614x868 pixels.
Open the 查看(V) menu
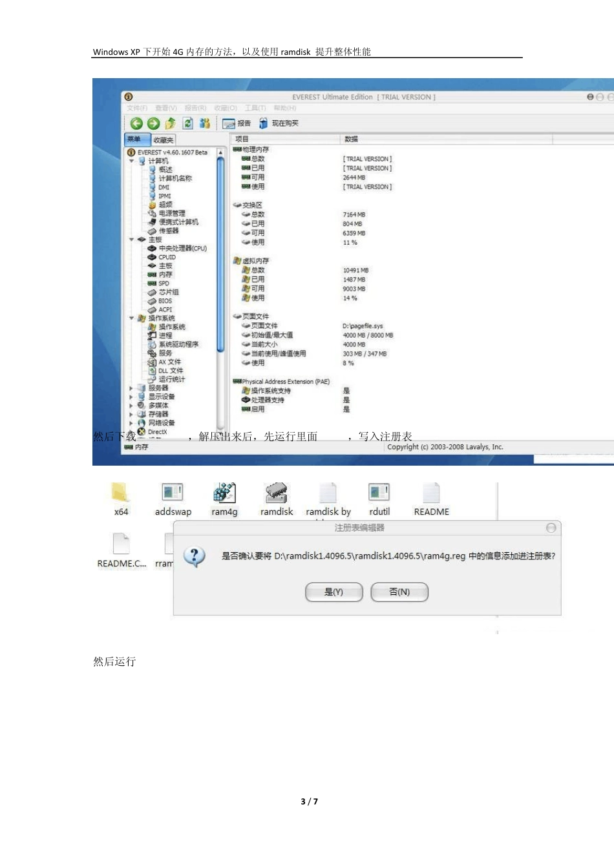click(x=165, y=108)
